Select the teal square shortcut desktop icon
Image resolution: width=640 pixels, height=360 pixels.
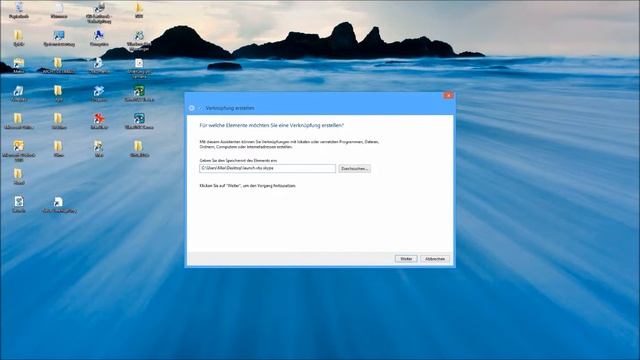139,121
